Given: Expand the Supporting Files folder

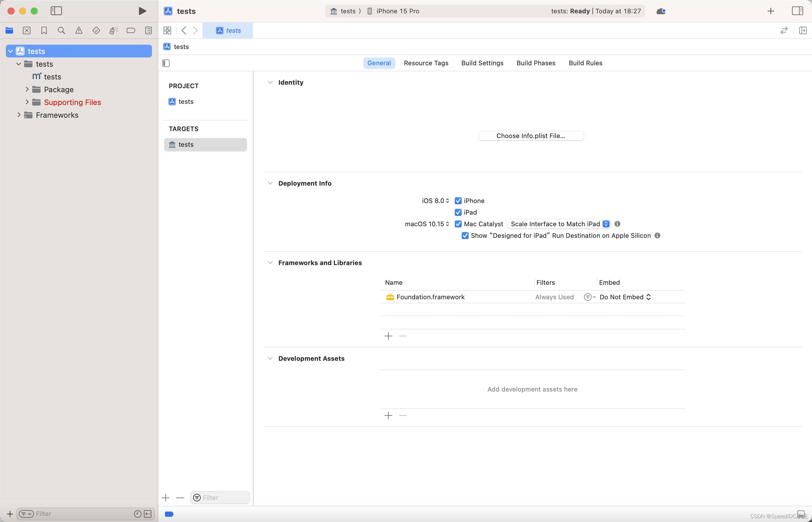Looking at the screenshot, I should (x=27, y=102).
